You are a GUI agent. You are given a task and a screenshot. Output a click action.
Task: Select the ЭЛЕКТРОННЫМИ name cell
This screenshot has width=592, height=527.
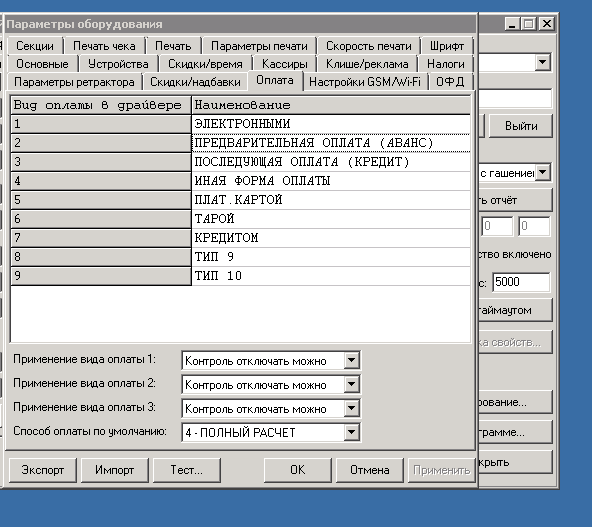[331, 124]
